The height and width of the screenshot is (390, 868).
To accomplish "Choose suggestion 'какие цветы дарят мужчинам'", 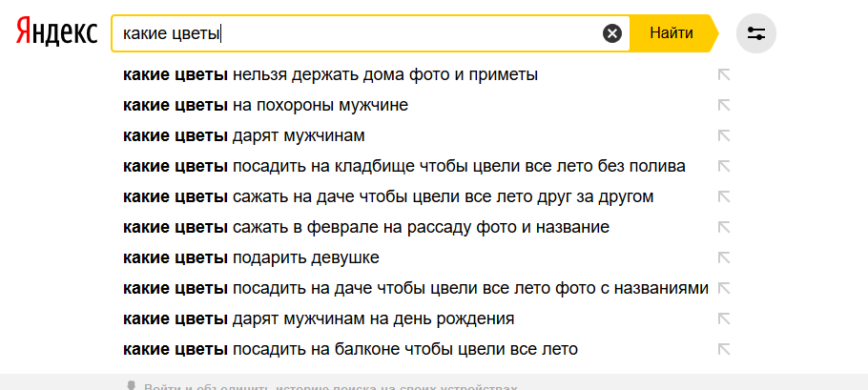I will pos(244,135).
